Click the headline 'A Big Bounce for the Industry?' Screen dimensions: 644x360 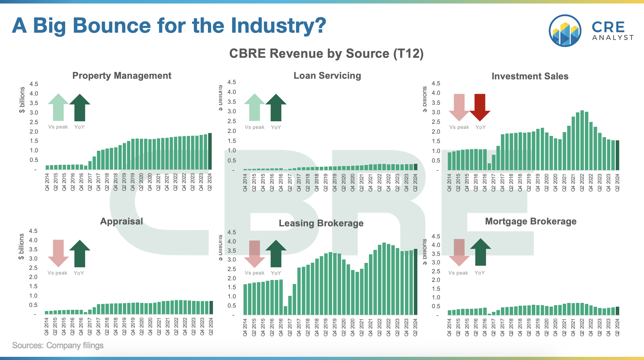[x=169, y=26]
